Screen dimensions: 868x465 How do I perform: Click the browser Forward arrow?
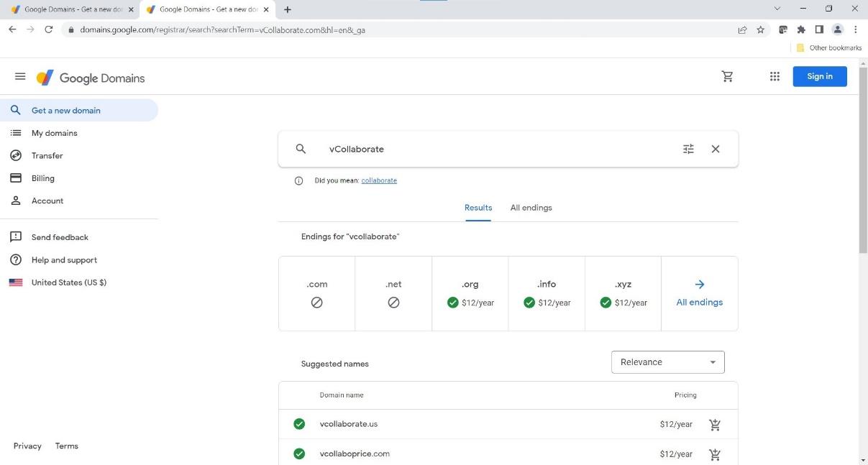click(x=30, y=29)
